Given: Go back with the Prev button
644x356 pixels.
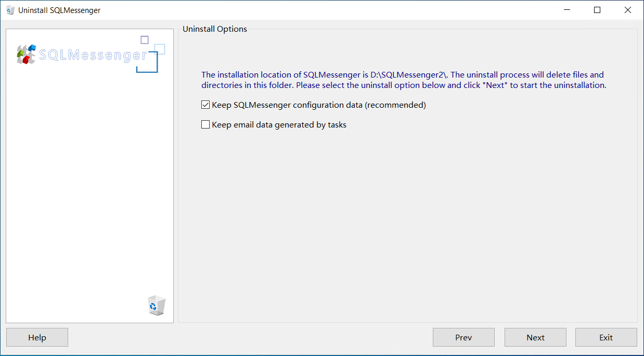Looking at the screenshot, I should (x=463, y=337).
